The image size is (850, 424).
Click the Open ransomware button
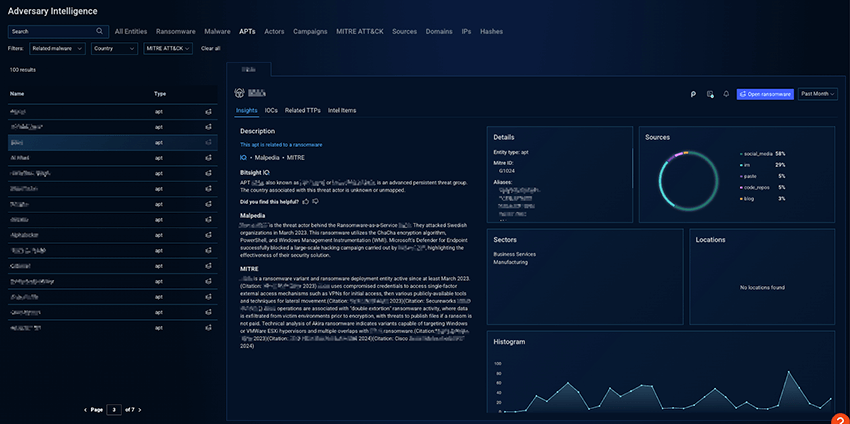[765, 94]
